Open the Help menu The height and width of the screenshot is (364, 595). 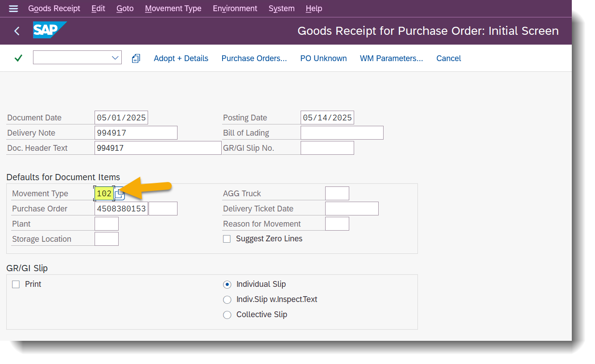314,8
